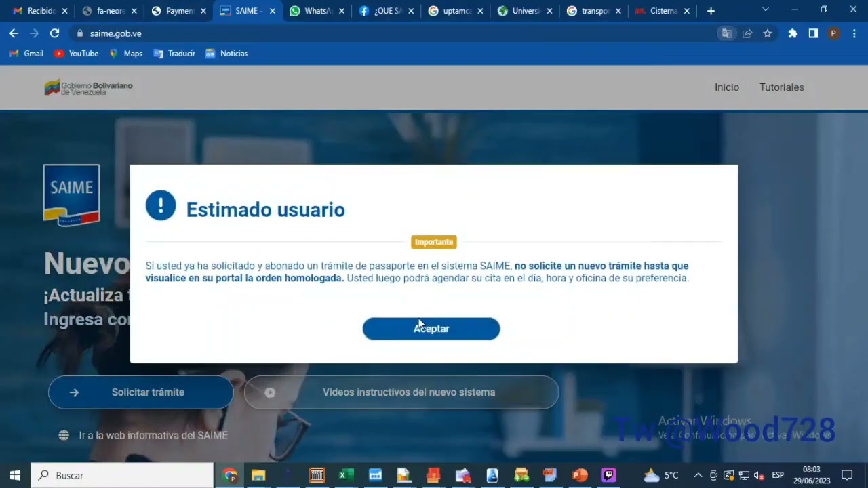The height and width of the screenshot is (488, 868).
Task: Show hidden system tray icons
Action: pos(698,475)
